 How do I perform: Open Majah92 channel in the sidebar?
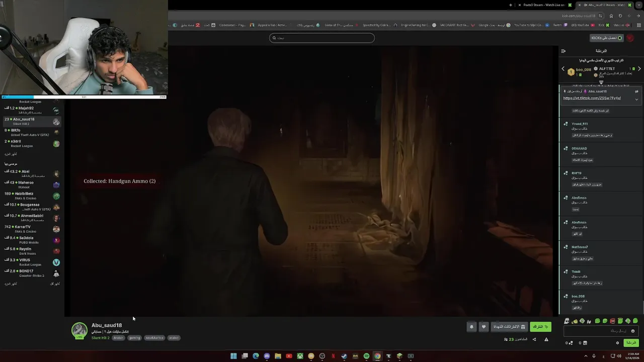(x=32, y=110)
